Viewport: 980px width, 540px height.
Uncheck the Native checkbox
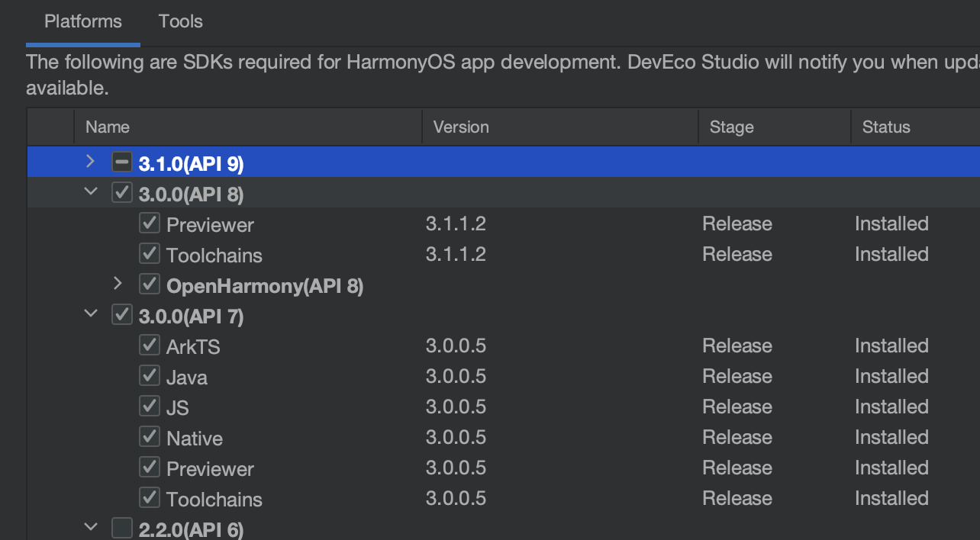point(150,437)
